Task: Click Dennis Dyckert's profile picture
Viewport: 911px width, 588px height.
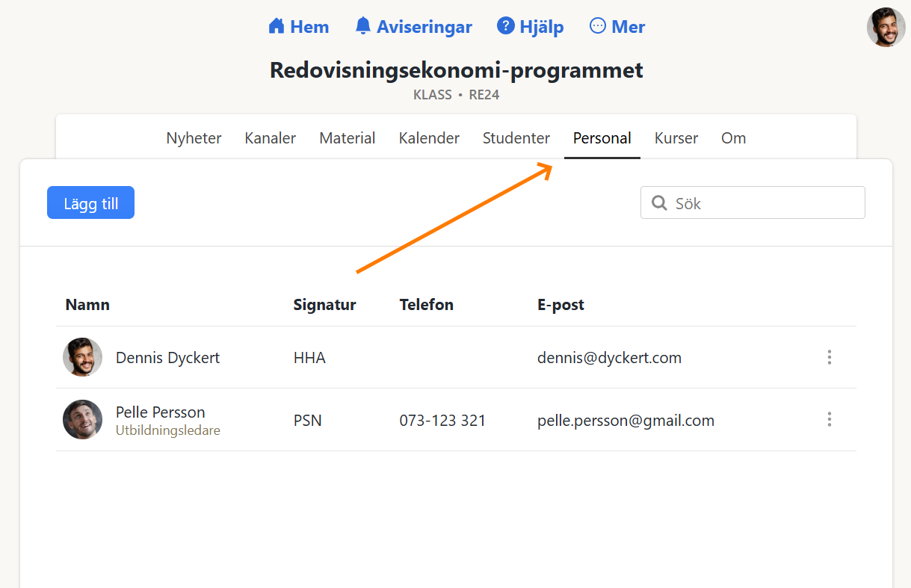Action: pyautogui.click(x=82, y=358)
